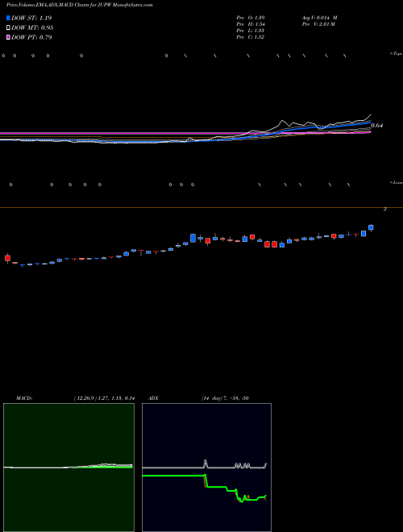
Task: Click the 'MACD:' panel heading
Action: point(24,398)
